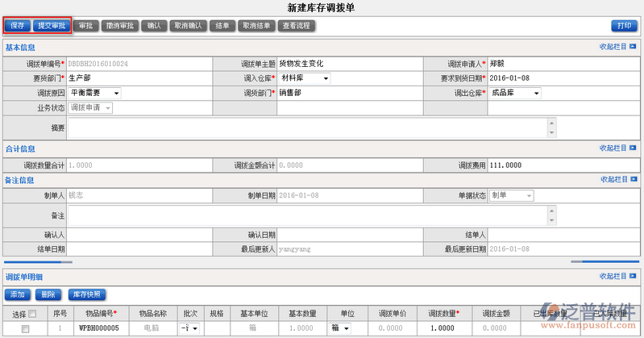Click inside the 摘要 text area
Screen dimensions: 644x338
point(306,128)
